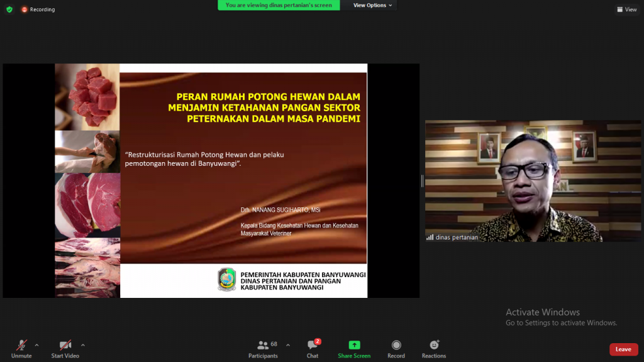Expand video options arrow beside Start Video
The width and height of the screenshot is (644, 362).
[x=83, y=344]
